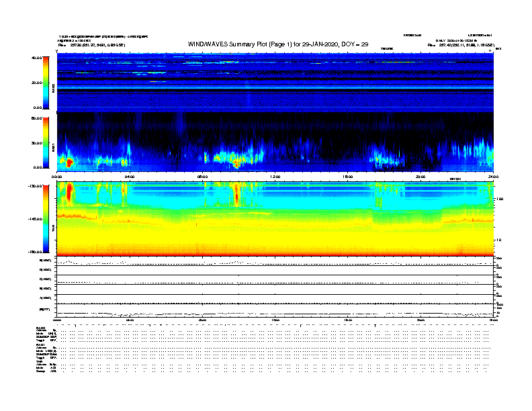Click the red burst in RAD1 after 00:00
The height and width of the screenshot is (411, 532).
pos(69,163)
